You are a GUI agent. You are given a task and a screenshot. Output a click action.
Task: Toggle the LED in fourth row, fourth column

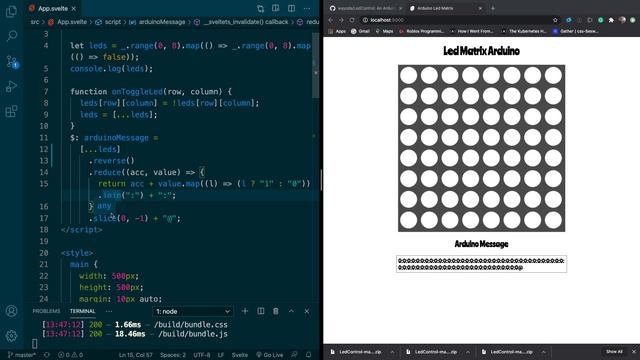point(471,137)
